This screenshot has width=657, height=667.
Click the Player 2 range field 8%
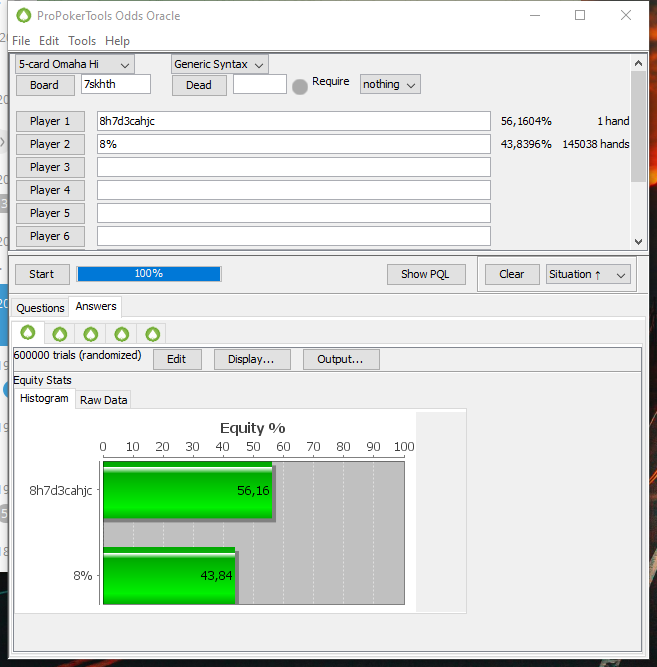pyautogui.click(x=294, y=144)
